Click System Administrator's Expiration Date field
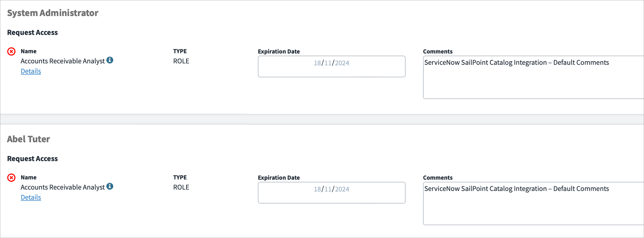 331,66
